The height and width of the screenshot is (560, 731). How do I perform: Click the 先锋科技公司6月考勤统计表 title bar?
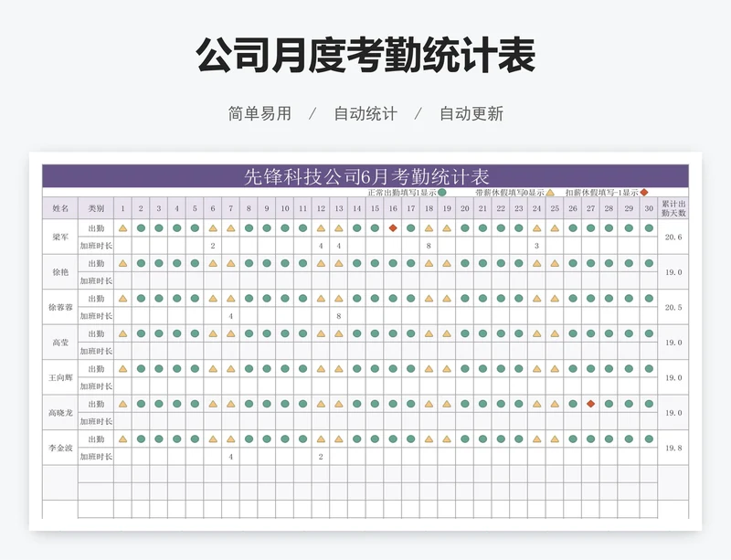point(365,175)
